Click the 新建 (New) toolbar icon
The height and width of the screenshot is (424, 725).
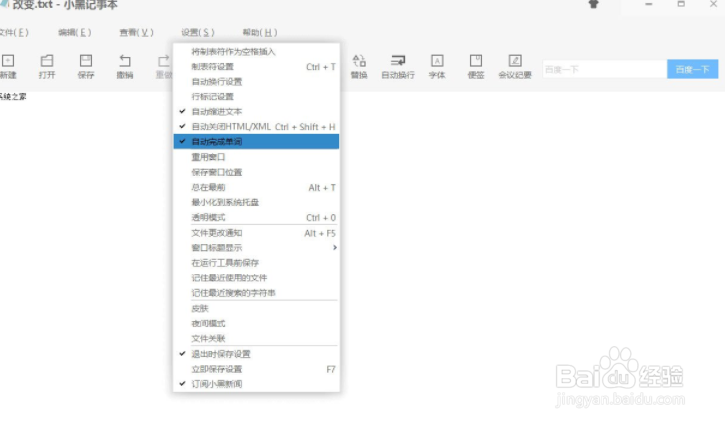[8, 66]
